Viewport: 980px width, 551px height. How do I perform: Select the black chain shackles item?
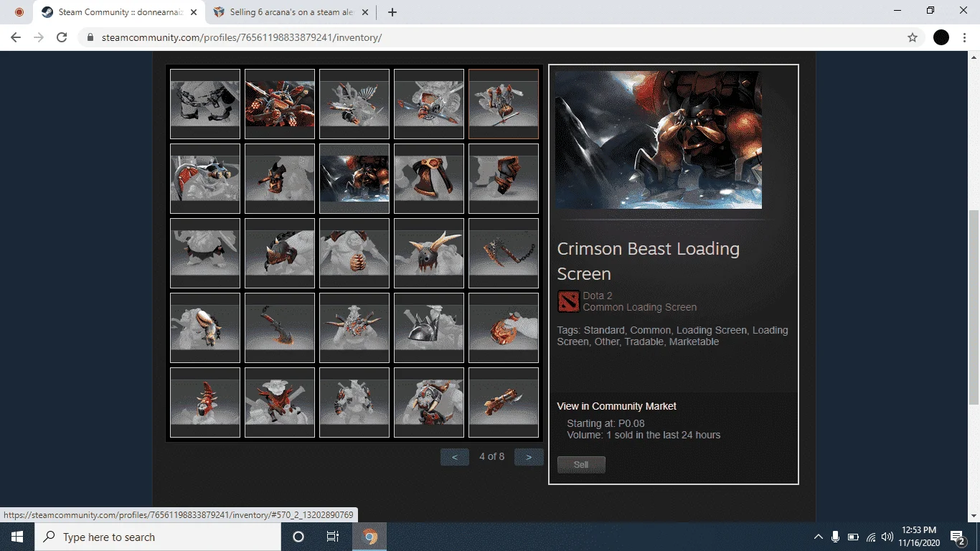coord(205,104)
